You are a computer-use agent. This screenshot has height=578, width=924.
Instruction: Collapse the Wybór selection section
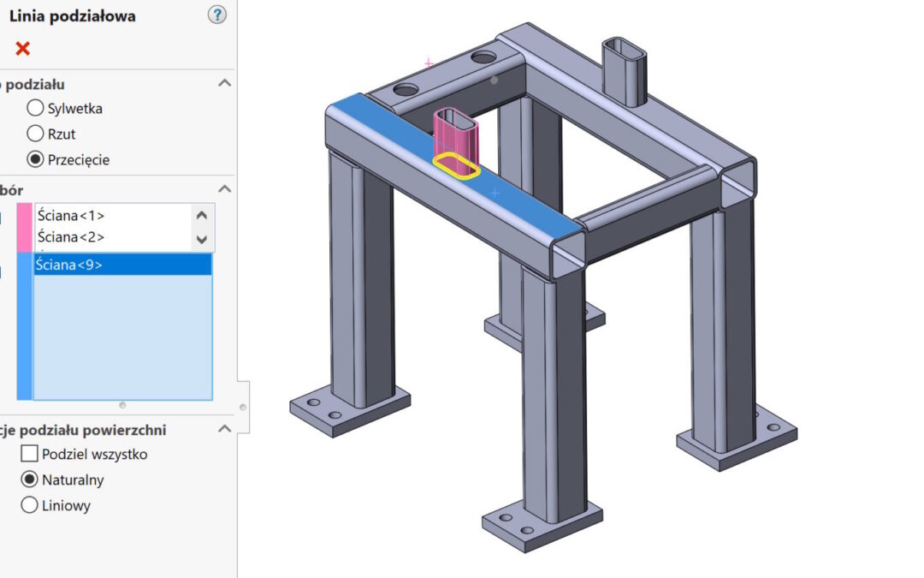point(224,189)
